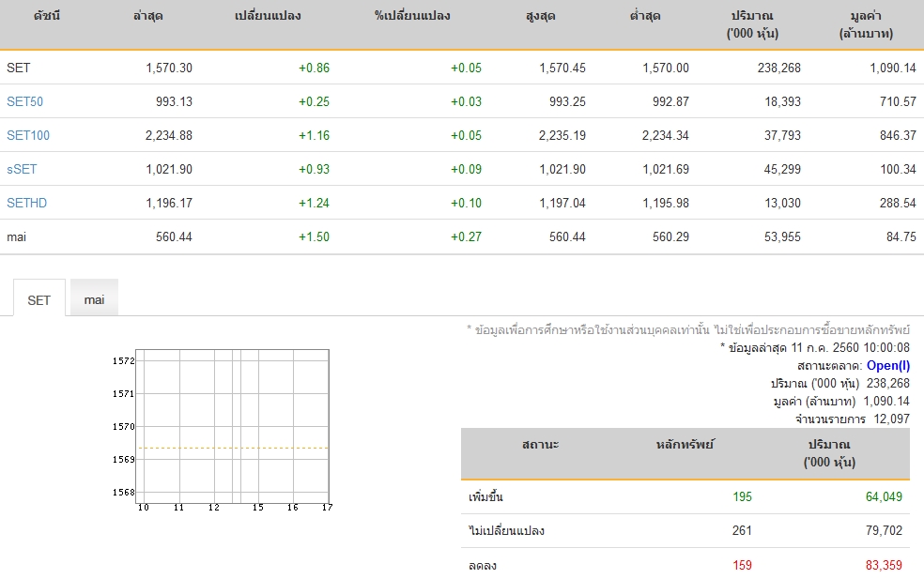The image size is (924, 579).
Task: Click SETHD value 288.54
Action: coord(898,204)
